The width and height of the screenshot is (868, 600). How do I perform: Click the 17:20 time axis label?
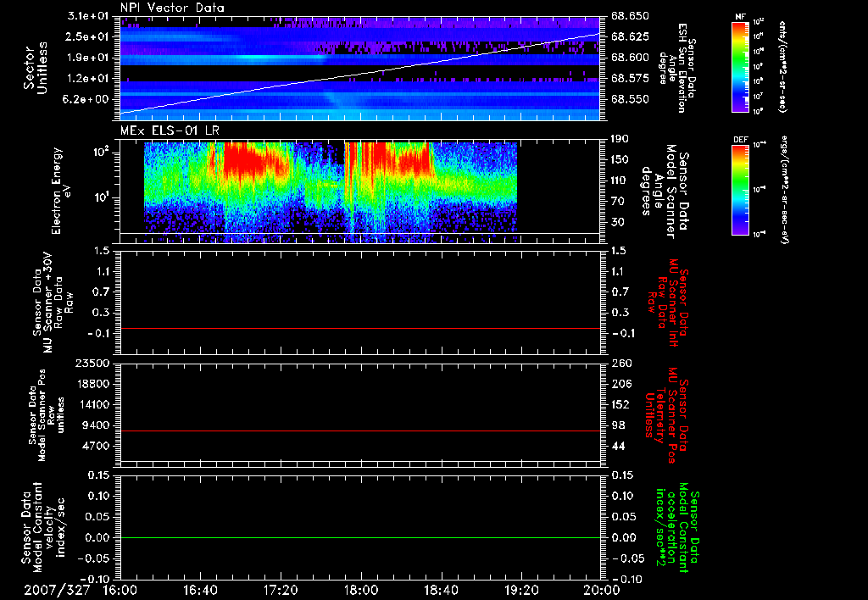[x=281, y=590]
